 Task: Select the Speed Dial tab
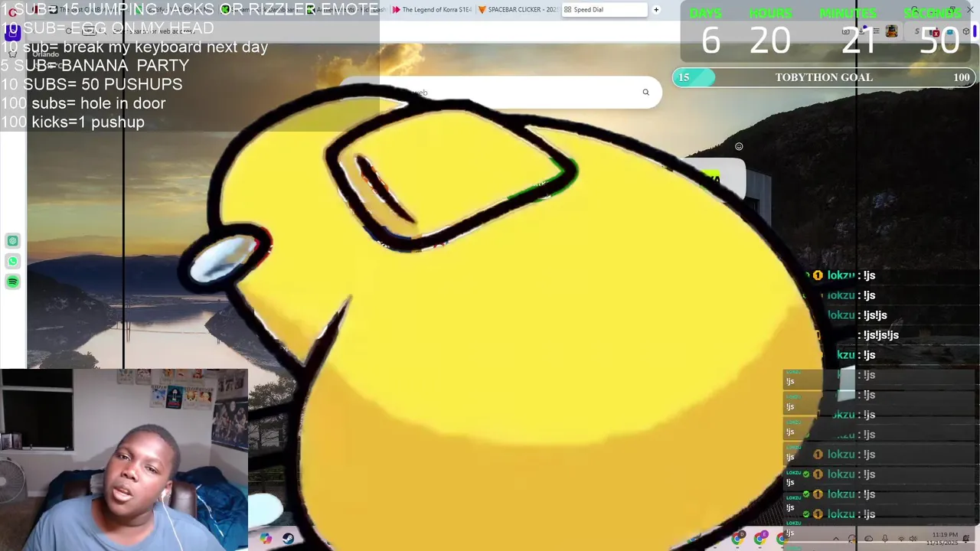point(604,10)
